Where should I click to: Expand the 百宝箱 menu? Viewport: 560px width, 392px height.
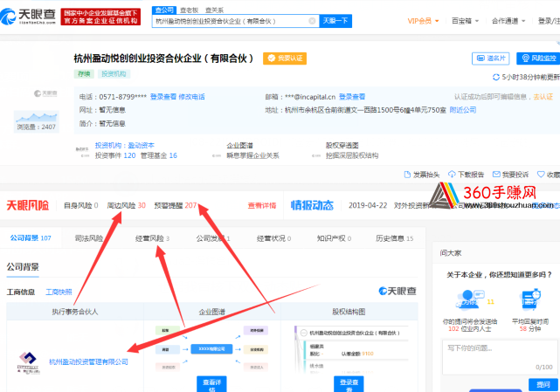tap(465, 21)
